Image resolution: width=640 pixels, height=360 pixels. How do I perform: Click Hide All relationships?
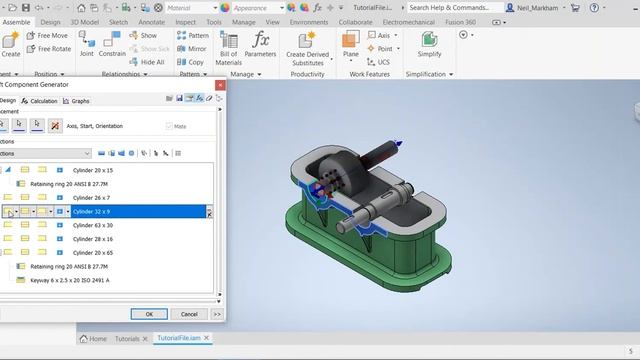pyautogui.click(x=147, y=62)
